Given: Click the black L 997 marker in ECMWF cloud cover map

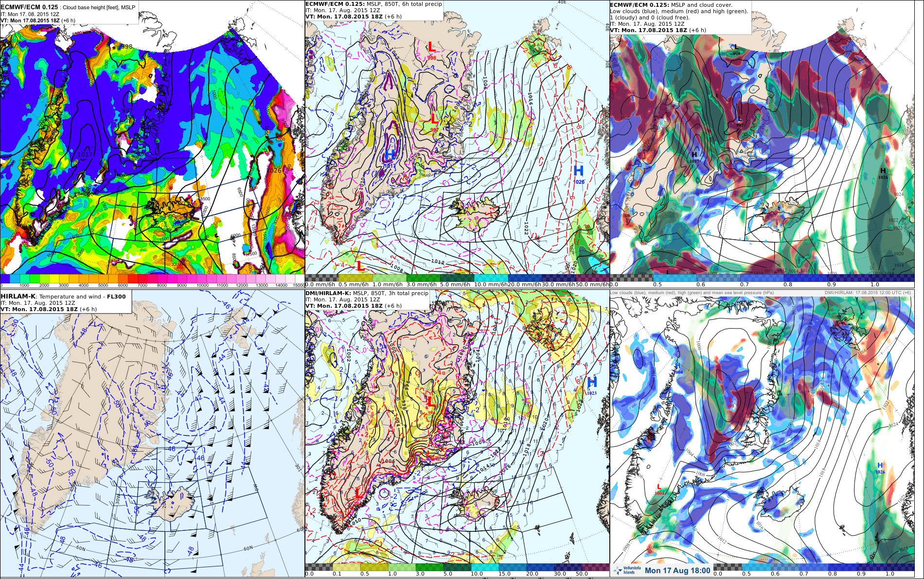Looking at the screenshot, I should (740, 121).
